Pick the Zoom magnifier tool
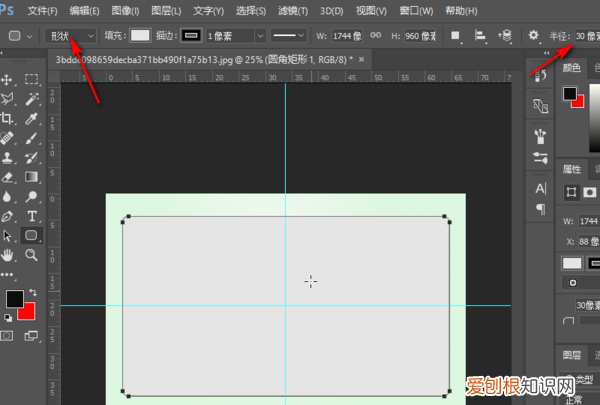Image resolution: width=600 pixels, height=405 pixels. 32,256
